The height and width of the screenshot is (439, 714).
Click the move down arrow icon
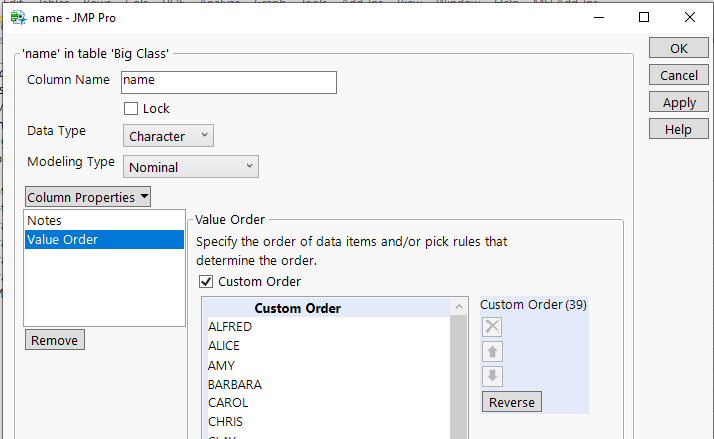coord(493,376)
